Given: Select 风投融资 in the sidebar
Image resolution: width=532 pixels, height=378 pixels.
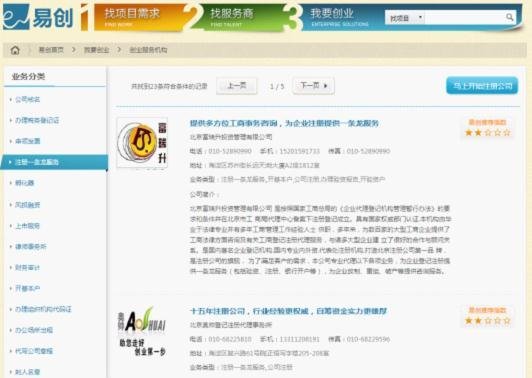Looking at the screenshot, I should [27, 205].
